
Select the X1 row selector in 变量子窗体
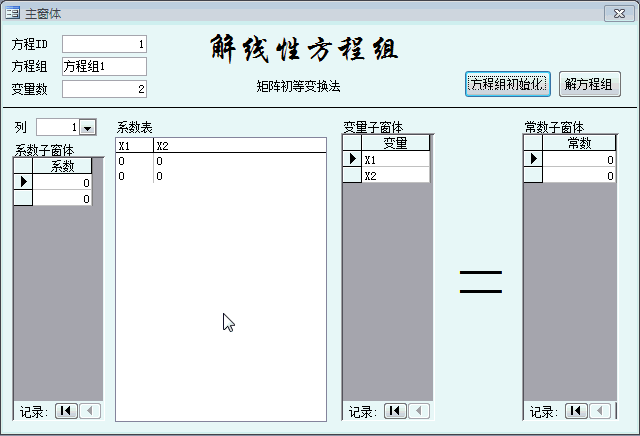(352, 159)
